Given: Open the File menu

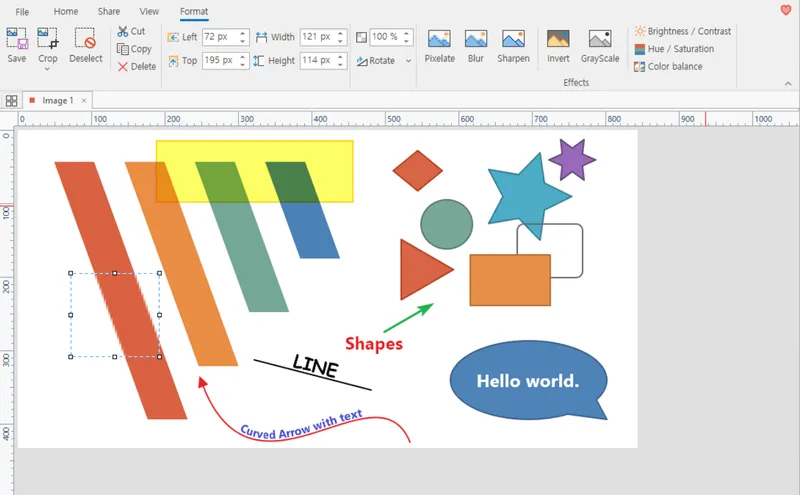Looking at the screenshot, I should click(x=22, y=12).
